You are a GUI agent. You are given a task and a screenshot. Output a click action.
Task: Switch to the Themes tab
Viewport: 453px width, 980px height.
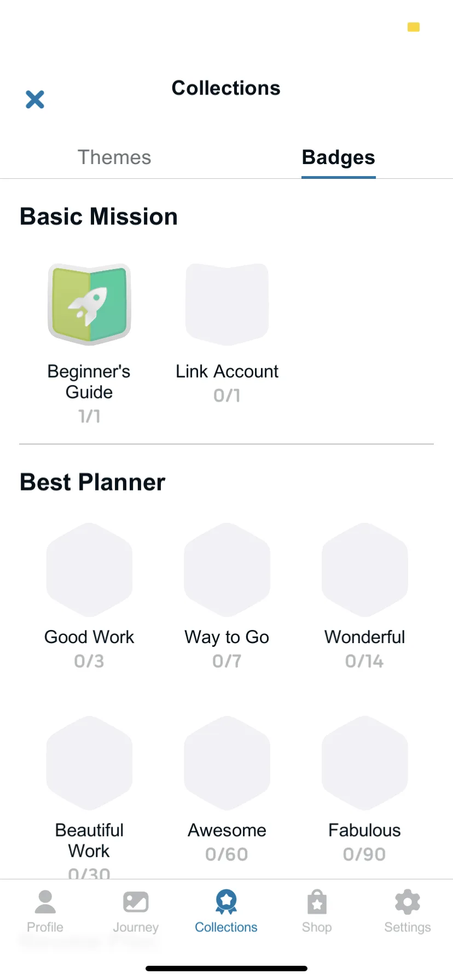114,157
